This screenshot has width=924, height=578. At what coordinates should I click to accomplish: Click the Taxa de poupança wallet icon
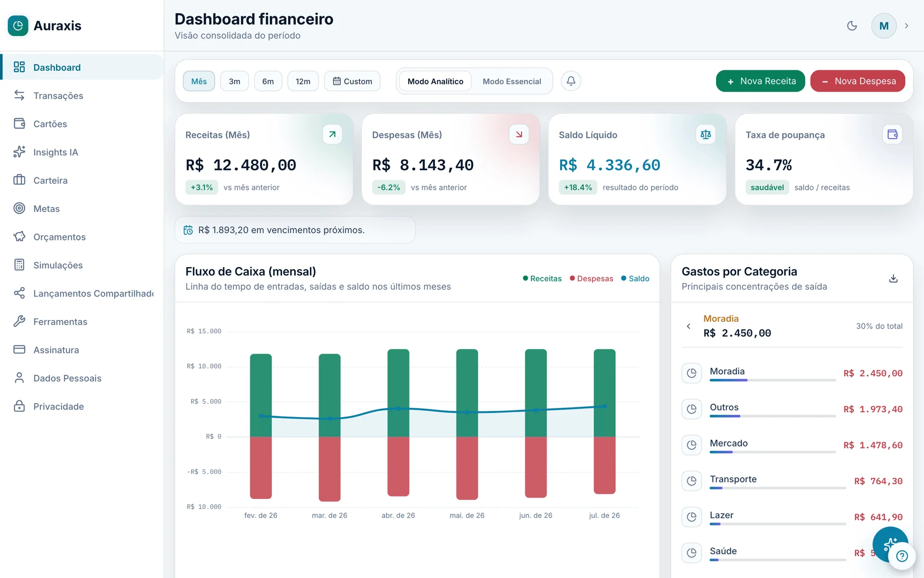[x=892, y=134]
